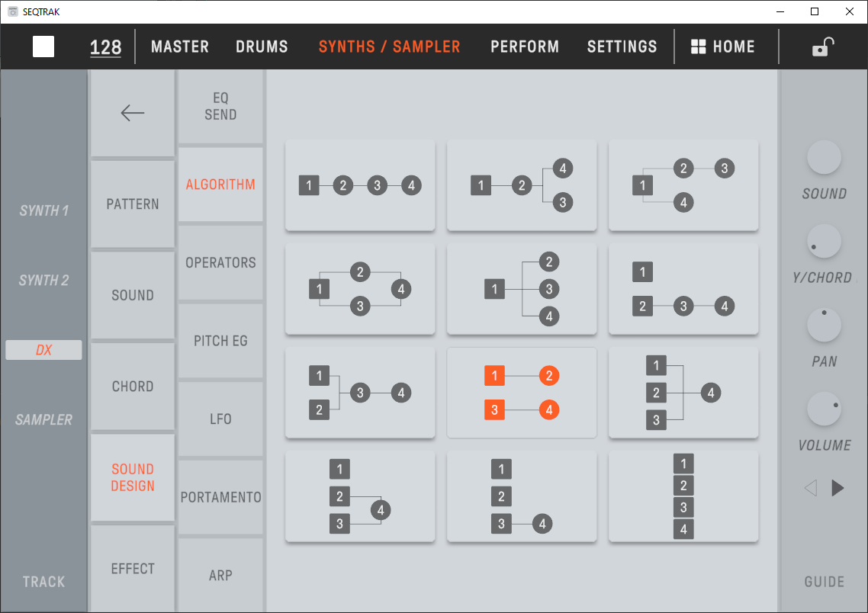
Task: Select the serial 1-2-3-4 chain algorithm
Action: click(360, 185)
